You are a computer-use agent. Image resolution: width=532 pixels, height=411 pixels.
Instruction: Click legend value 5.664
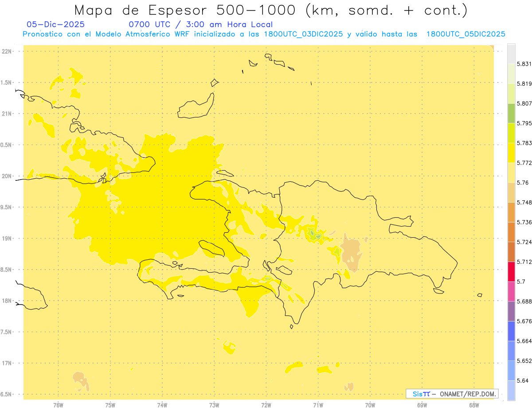[524, 341]
